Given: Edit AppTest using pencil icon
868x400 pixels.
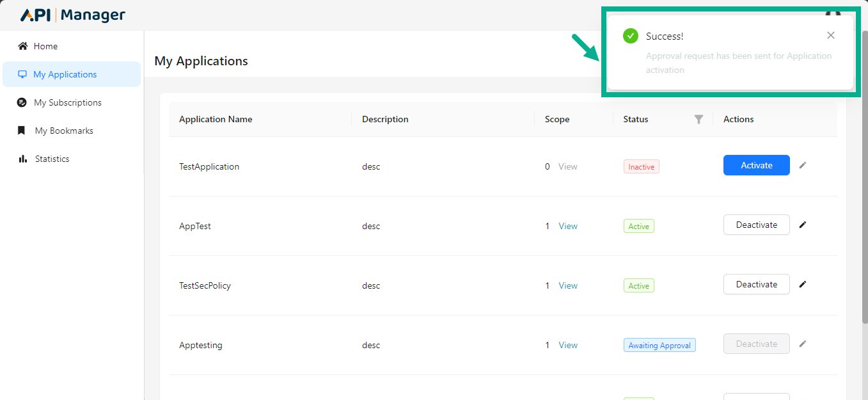Looking at the screenshot, I should (803, 225).
